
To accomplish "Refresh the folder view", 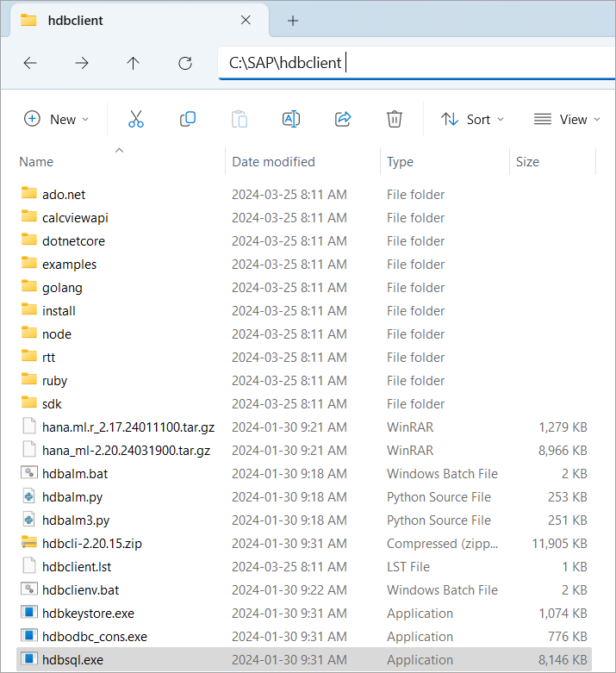I will pos(185,63).
